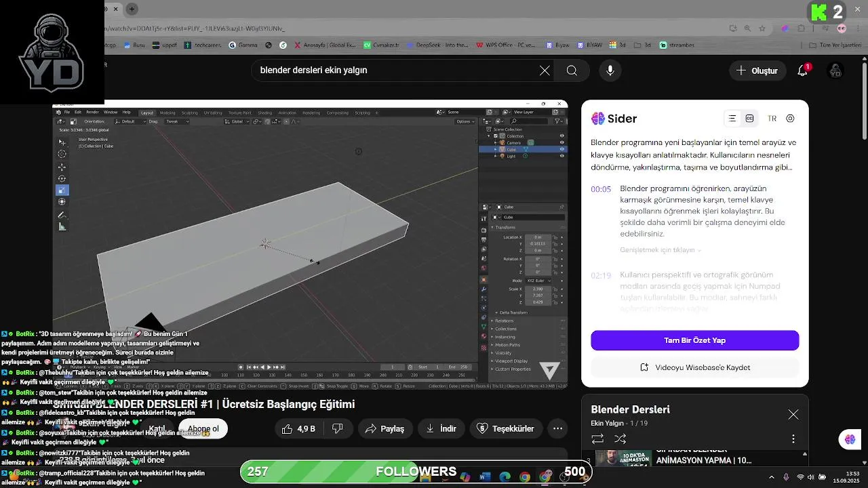
Task: Open playlist three-dot options menu
Action: [x=793, y=439]
